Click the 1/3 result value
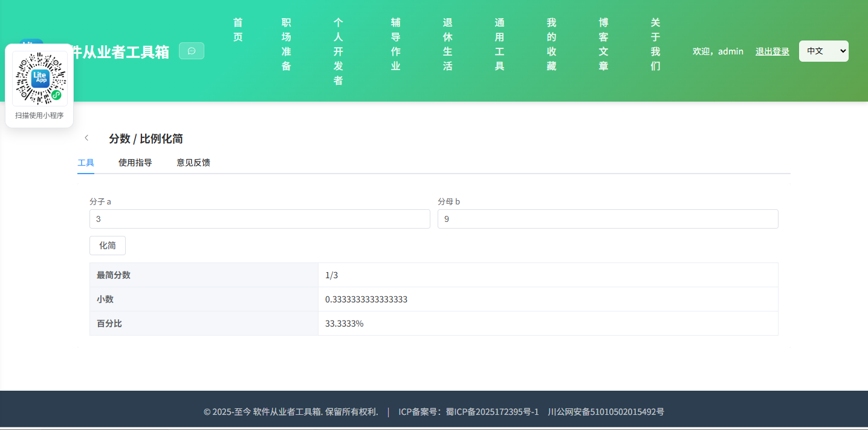 coord(332,275)
